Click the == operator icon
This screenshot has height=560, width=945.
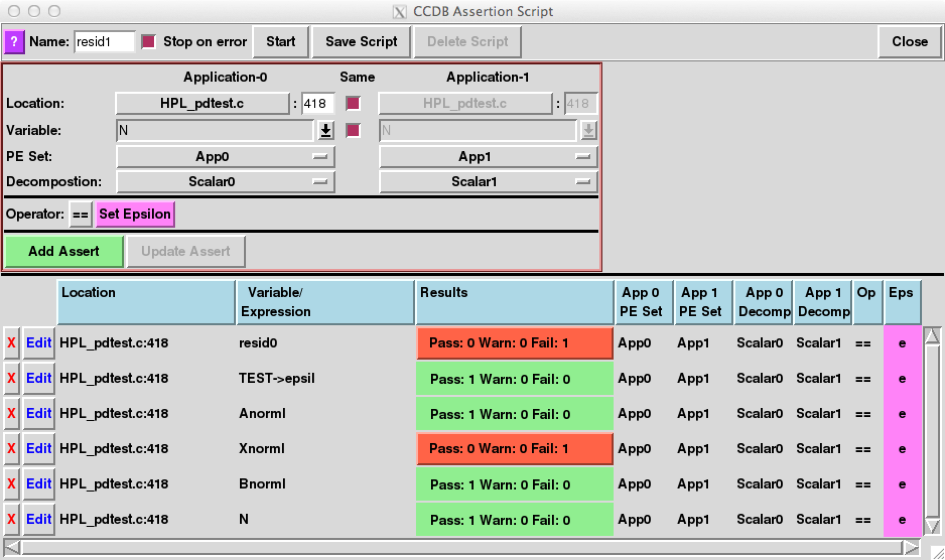click(x=79, y=214)
